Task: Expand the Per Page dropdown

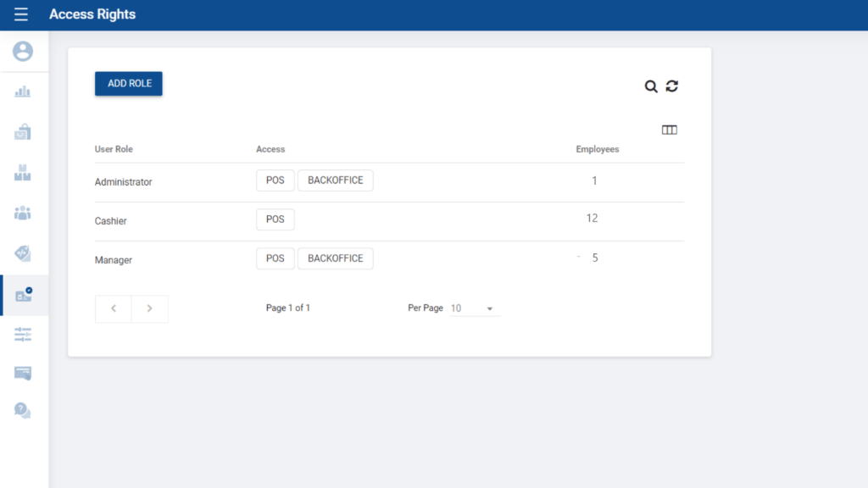Action: 475,308
